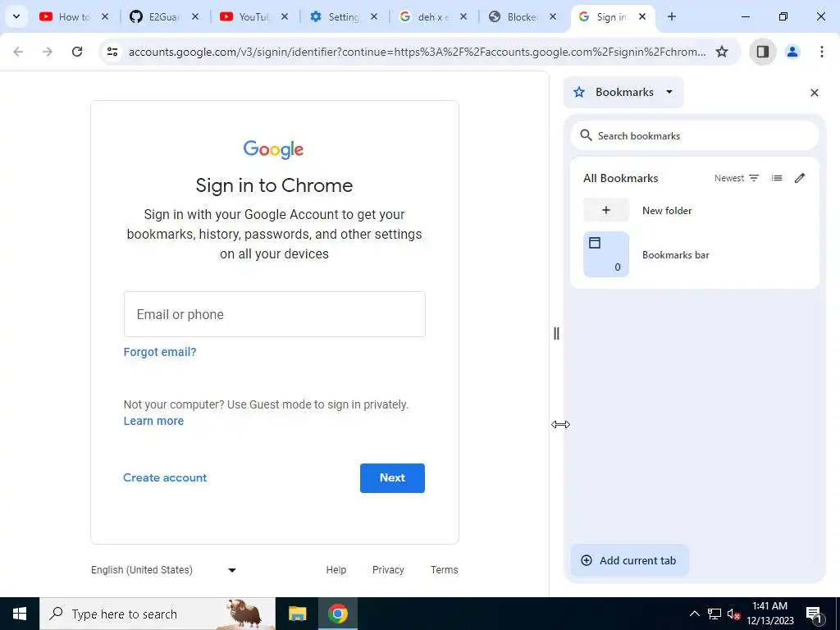Open the Newest sort order menu
This screenshot has height=630, width=840.
click(x=737, y=178)
